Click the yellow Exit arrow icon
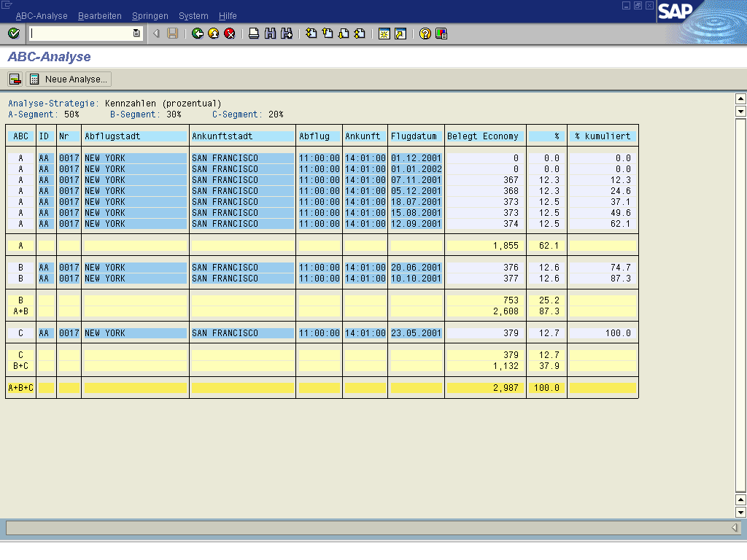 (214, 34)
